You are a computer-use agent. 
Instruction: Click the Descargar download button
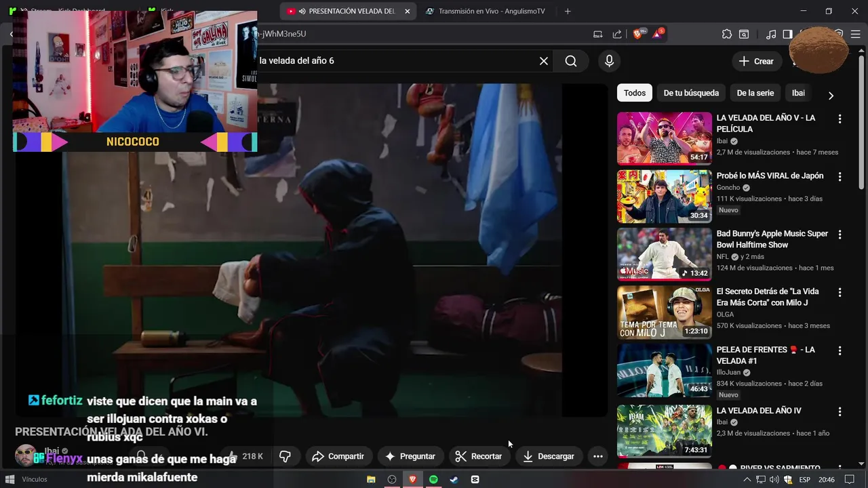tap(548, 456)
